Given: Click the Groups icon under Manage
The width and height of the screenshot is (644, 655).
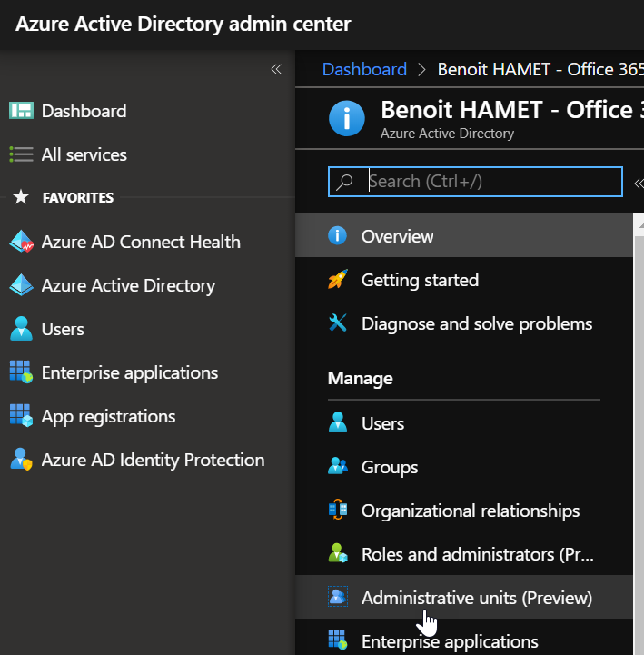Looking at the screenshot, I should 338,467.
